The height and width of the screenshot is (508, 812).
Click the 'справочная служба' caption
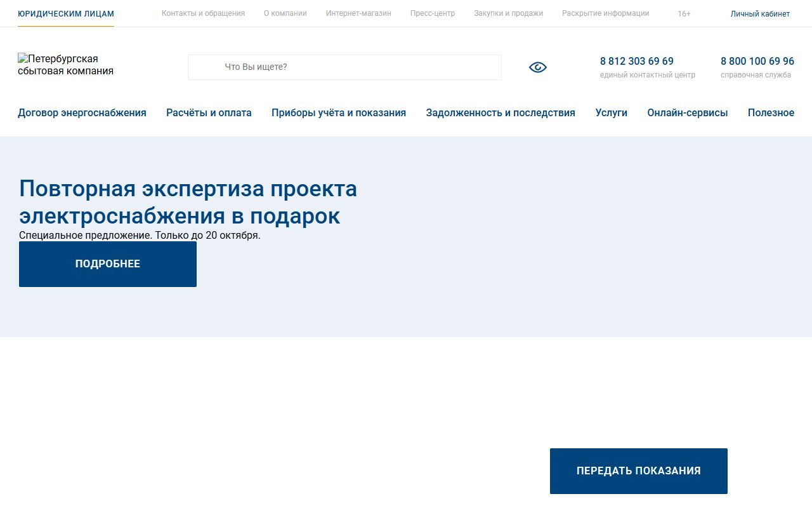756,75
